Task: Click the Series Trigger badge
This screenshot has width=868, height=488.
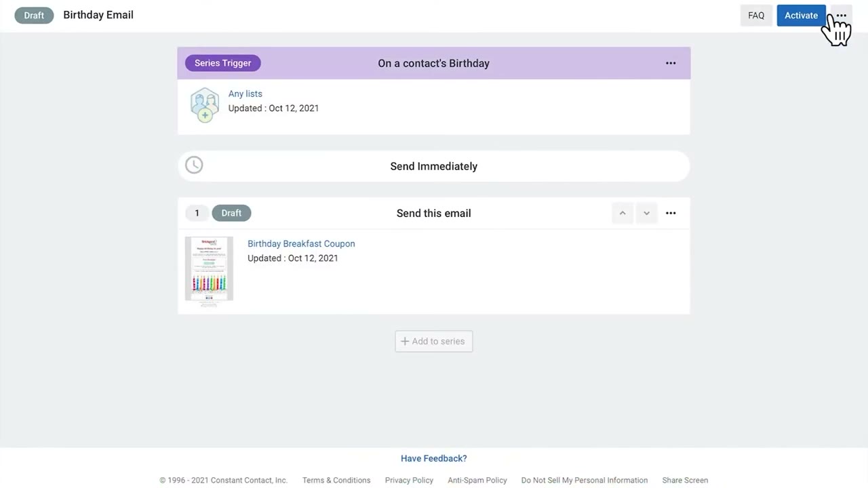Action: (223, 63)
